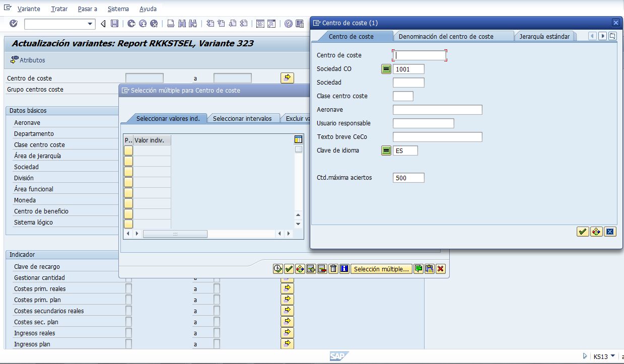This screenshot has width=624, height=364.
Task: Switch to the Jerarquía estándar tab
Action: coord(544,36)
